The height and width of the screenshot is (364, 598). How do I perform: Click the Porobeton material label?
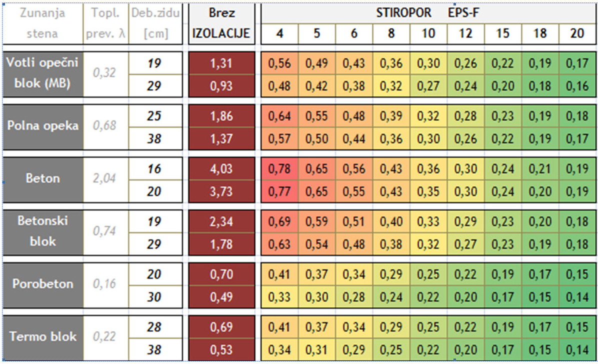tap(42, 284)
